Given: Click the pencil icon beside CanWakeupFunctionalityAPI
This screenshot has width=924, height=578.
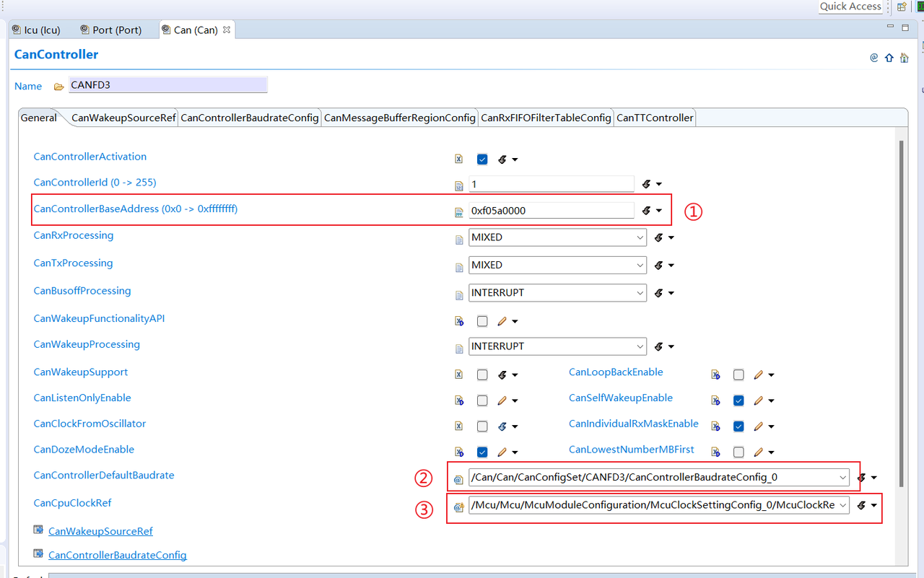Looking at the screenshot, I should [502, 321].
